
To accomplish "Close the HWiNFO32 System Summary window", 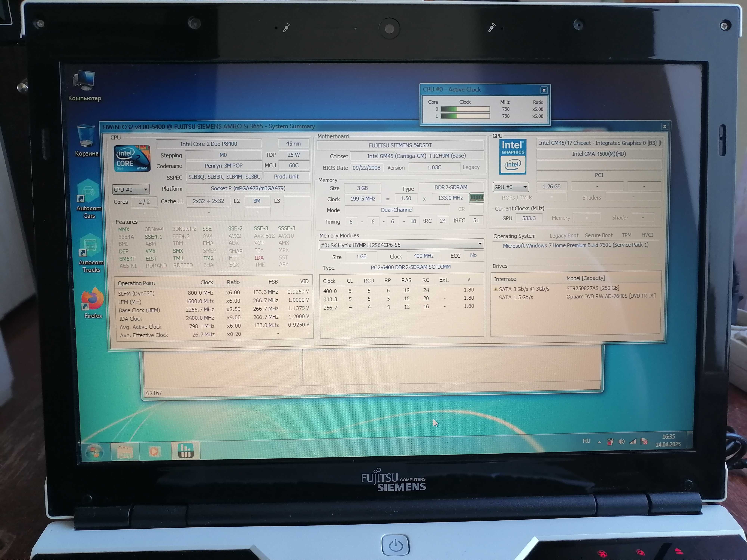I will 664,126.
